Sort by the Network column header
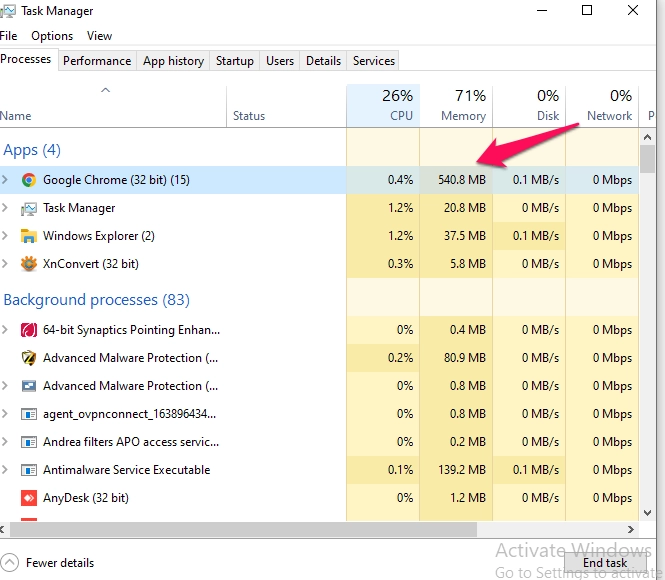This screenshot has height=580, width=665. pos(602,106)
